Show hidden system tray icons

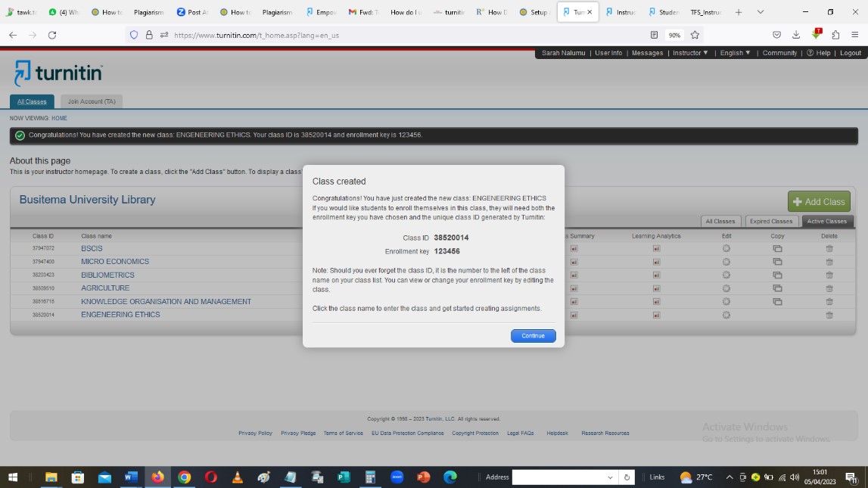[729, 477]
